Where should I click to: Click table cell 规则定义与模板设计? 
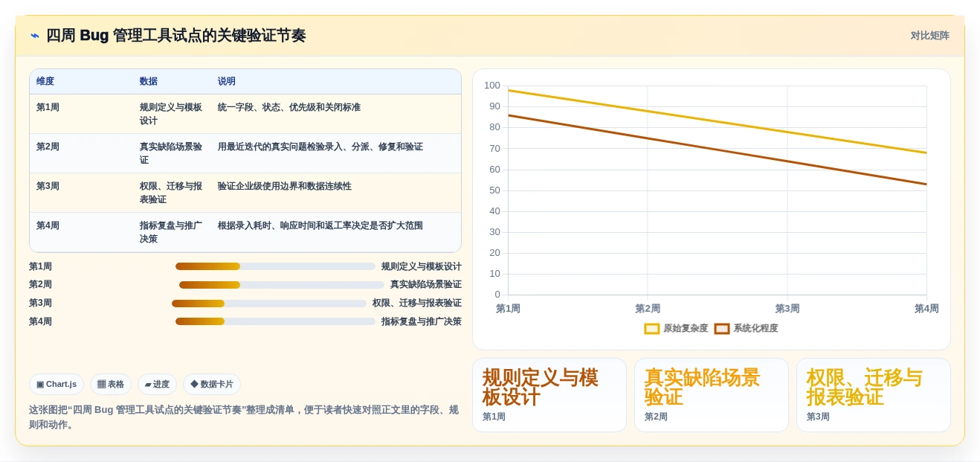171,114
